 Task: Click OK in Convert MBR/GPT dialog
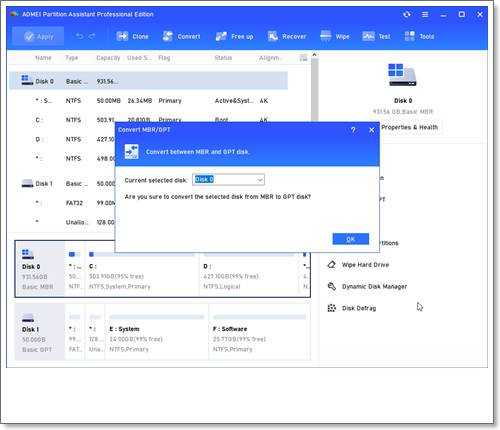click(351, 239)
